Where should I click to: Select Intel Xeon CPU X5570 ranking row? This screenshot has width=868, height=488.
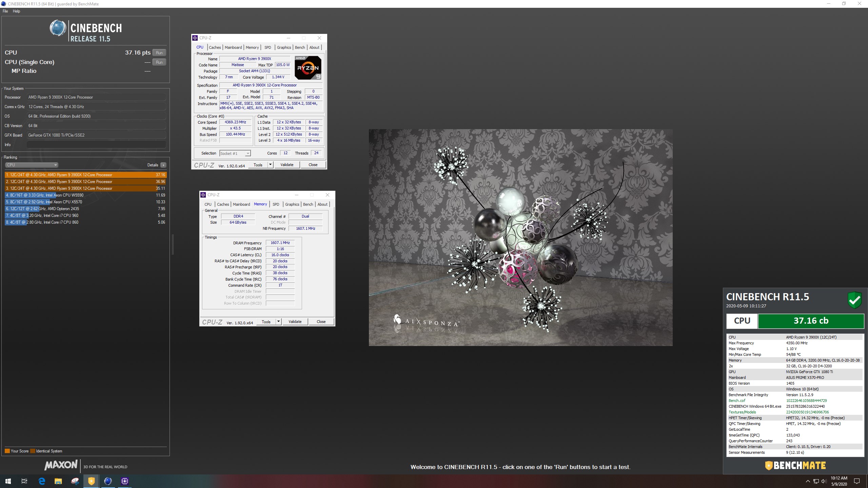pyautogui.click(x=86, y=202)
